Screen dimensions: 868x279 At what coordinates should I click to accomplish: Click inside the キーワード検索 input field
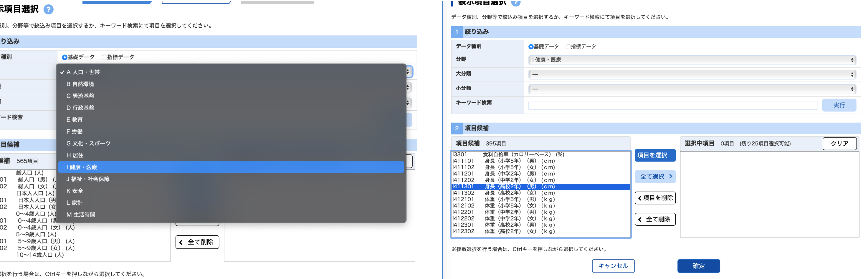(672, 105)
